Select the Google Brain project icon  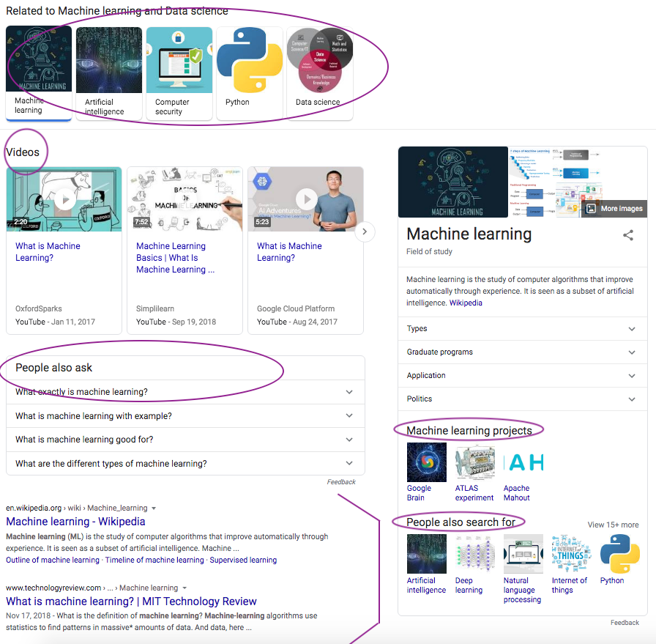[426, 462]
